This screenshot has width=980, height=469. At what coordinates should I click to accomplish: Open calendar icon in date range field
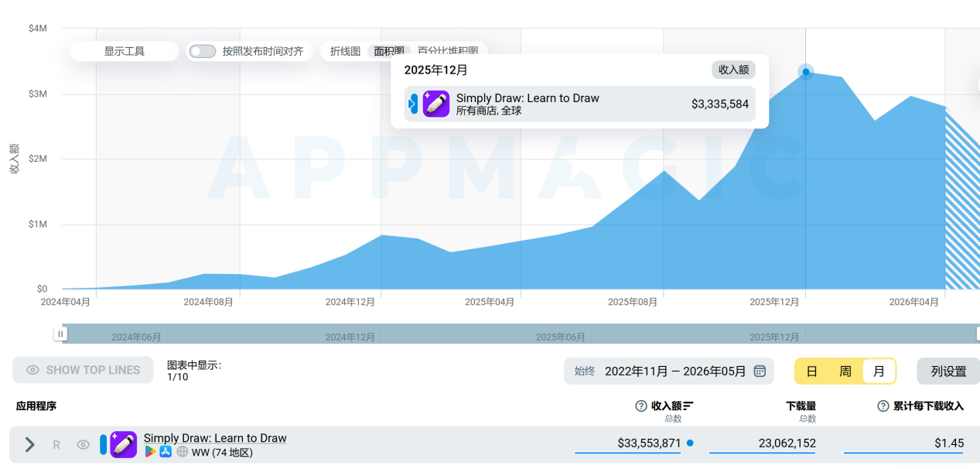pyautogui.click(x=760, y=371)
